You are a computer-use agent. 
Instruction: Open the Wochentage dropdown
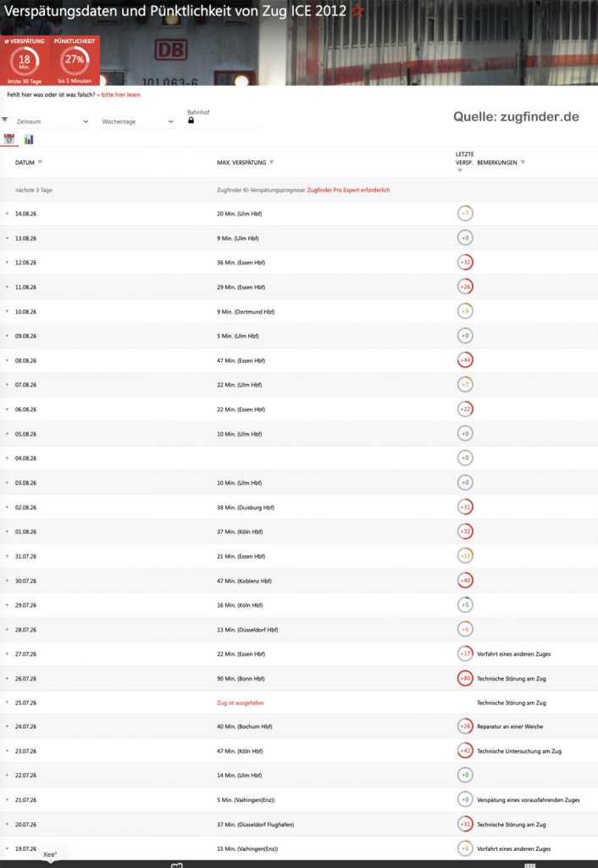pyautogui.click(x=136, y=121)
